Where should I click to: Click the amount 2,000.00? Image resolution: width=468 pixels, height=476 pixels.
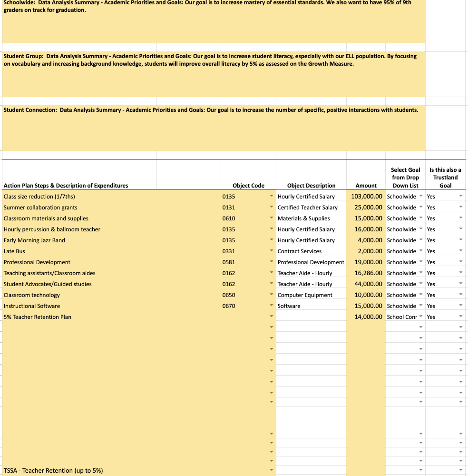(x=370, y=251)
